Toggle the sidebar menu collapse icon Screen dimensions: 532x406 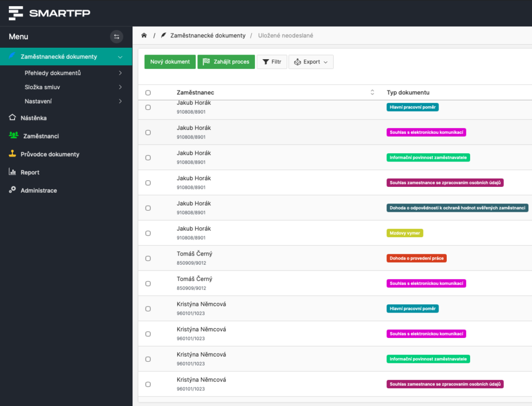click(x=116, y=36)
